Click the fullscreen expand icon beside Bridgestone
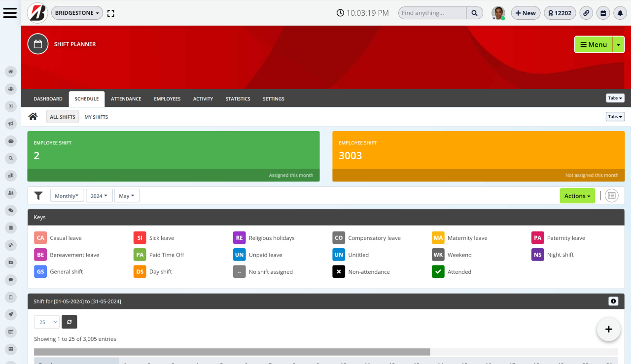 (110, 13)
